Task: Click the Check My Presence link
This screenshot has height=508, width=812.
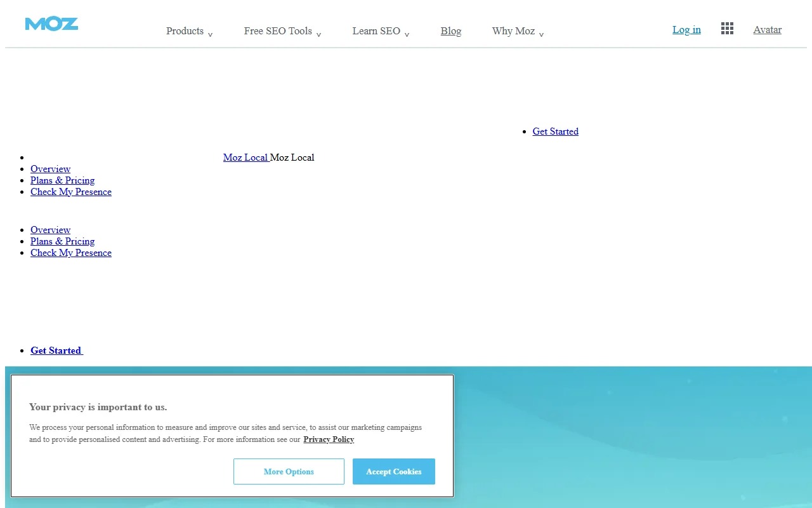Action: point(70,192)
